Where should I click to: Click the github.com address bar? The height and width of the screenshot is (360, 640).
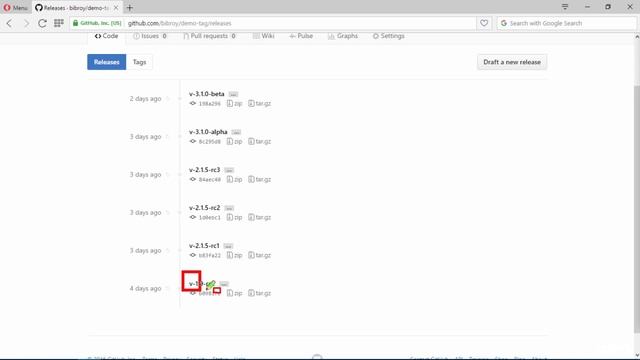point(300,23)
